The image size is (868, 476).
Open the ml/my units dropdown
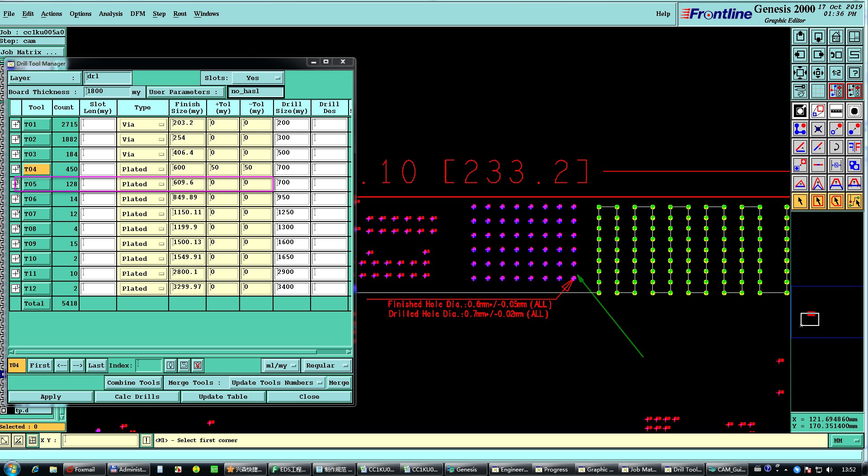(x=281, y=365)
